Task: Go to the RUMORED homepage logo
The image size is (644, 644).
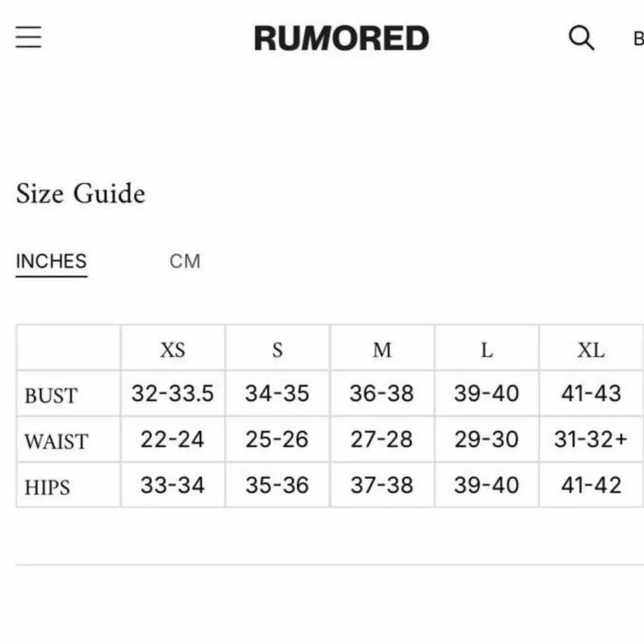Action: pyautogui.click(x=341, y=39)
